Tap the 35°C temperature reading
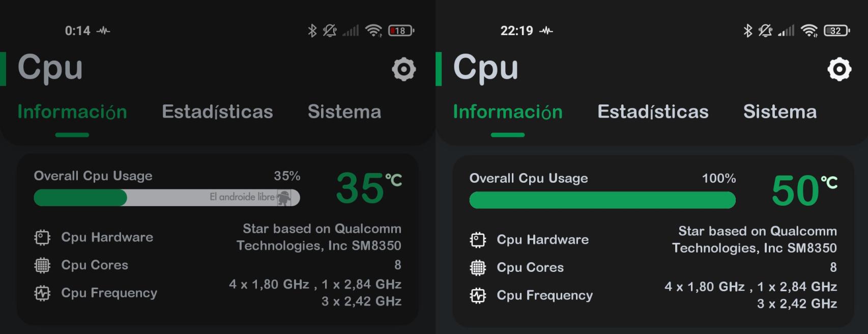The image size is (868, 334). pyautogui.click(x=367, y=188)
